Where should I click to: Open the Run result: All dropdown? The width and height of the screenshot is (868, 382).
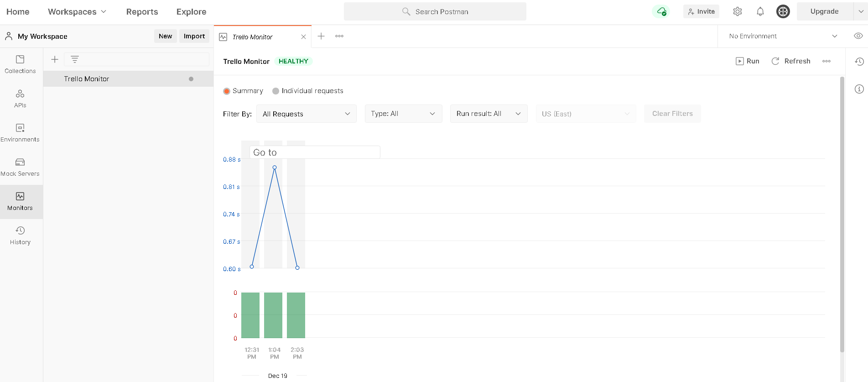pos(489,114)
